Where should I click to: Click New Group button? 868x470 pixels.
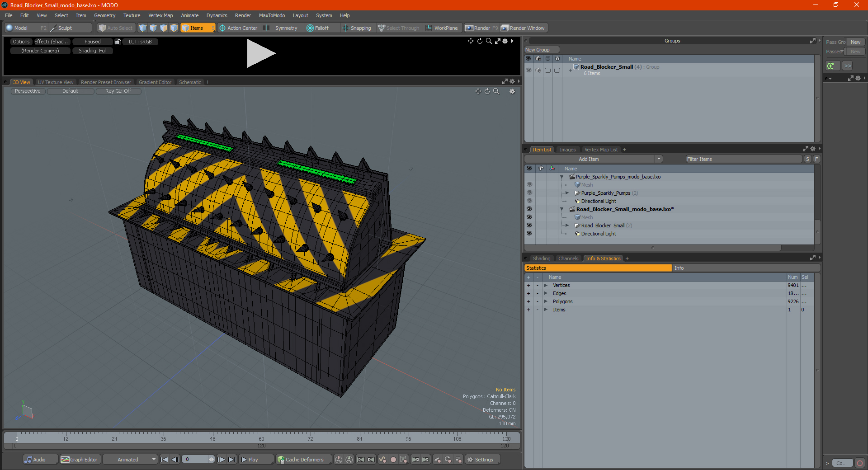pyautogui.click(x=542, y=50)
